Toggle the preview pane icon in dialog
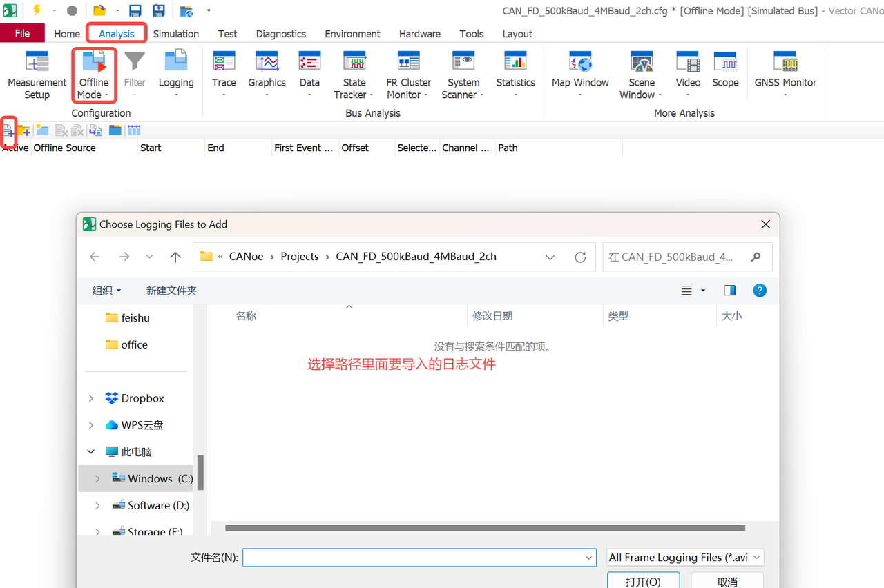 tap(729, 291)
